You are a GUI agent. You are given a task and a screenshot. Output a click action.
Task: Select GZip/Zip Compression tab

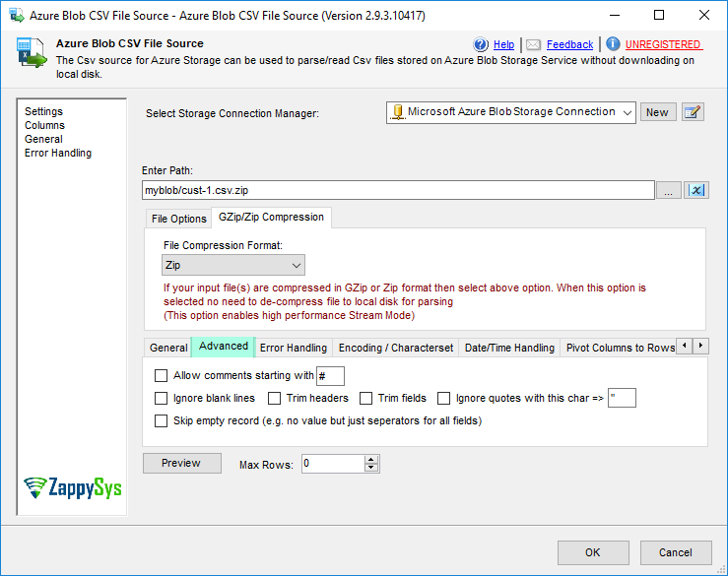271,218
